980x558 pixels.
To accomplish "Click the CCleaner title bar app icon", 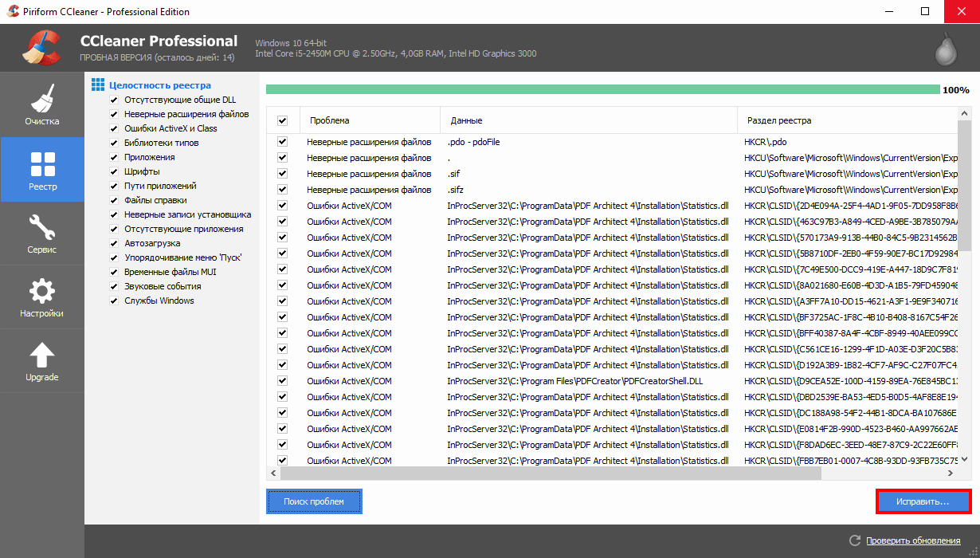I will tap(13, 12).
